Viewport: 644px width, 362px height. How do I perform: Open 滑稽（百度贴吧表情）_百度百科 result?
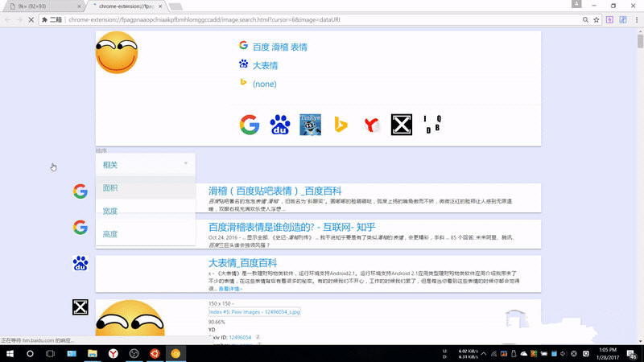275,191
